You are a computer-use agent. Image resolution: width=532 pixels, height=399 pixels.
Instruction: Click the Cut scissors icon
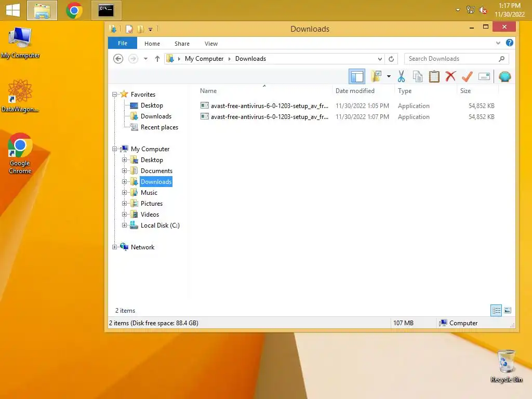pos(402,76)
